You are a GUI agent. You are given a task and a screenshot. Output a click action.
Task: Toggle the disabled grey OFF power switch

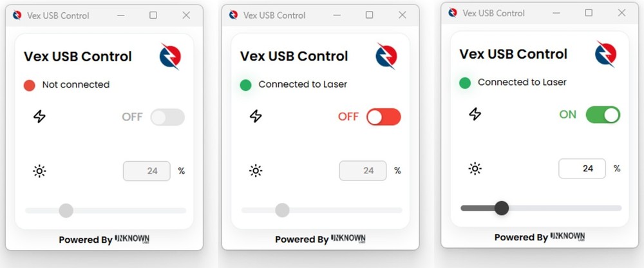(167, 117)
